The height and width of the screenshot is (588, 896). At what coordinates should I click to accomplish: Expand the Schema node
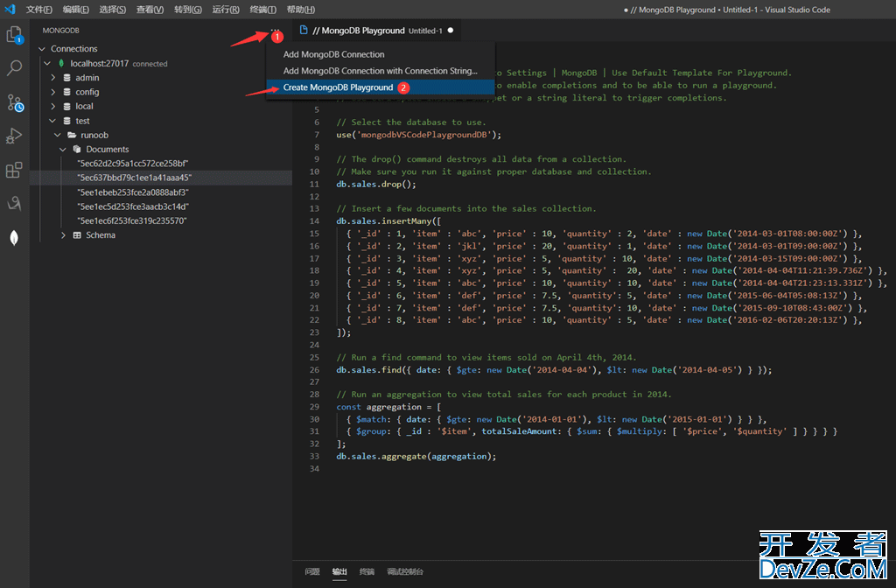[x=63, y=235]
